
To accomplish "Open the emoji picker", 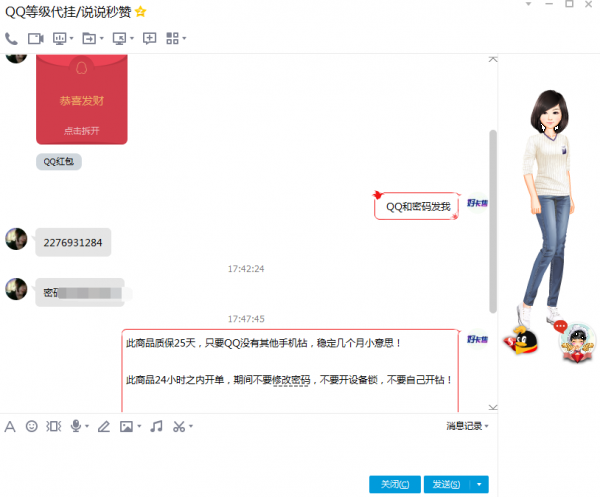I will (x=31, y=426).
